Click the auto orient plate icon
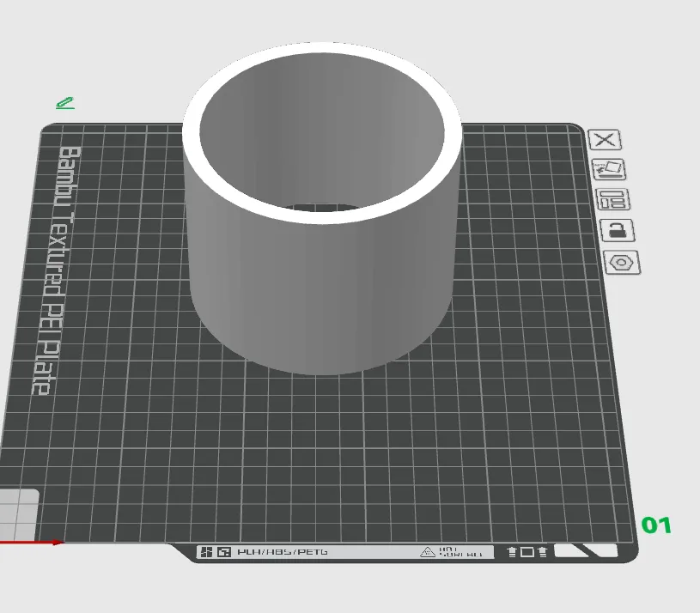The width and height of the screenshot is (700, 613). [x=609, y=169]
